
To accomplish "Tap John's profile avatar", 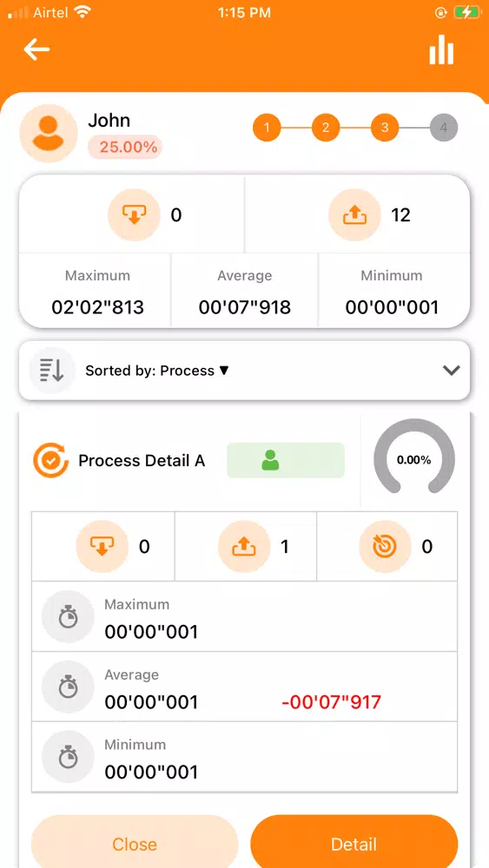I will pyautogui.click(x=48, y=134).
